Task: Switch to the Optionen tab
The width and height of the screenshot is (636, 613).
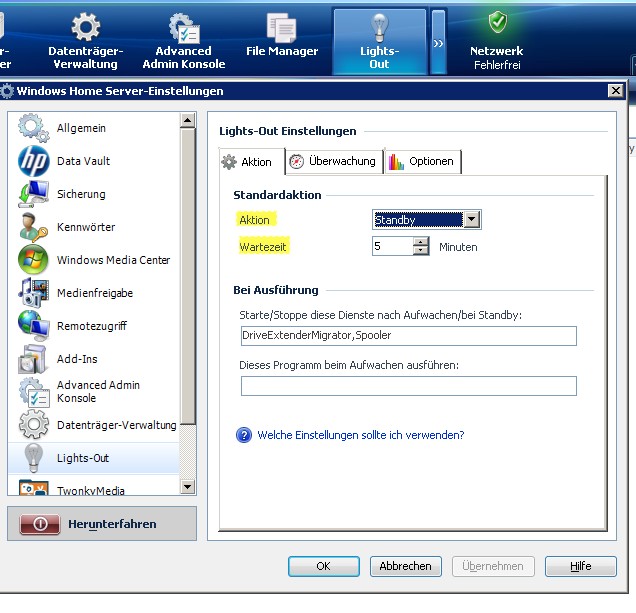Action: pos(423,161)
